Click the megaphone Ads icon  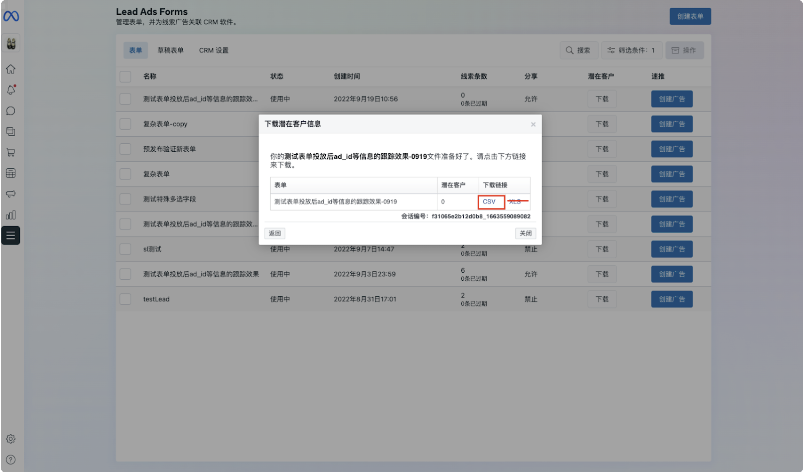(11, 194)
